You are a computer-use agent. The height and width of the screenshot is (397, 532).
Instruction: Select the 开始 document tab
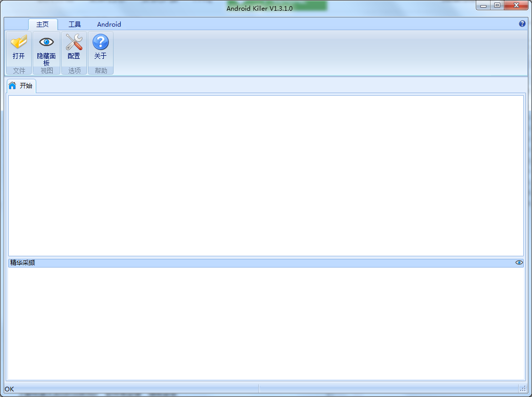(21, 85)
